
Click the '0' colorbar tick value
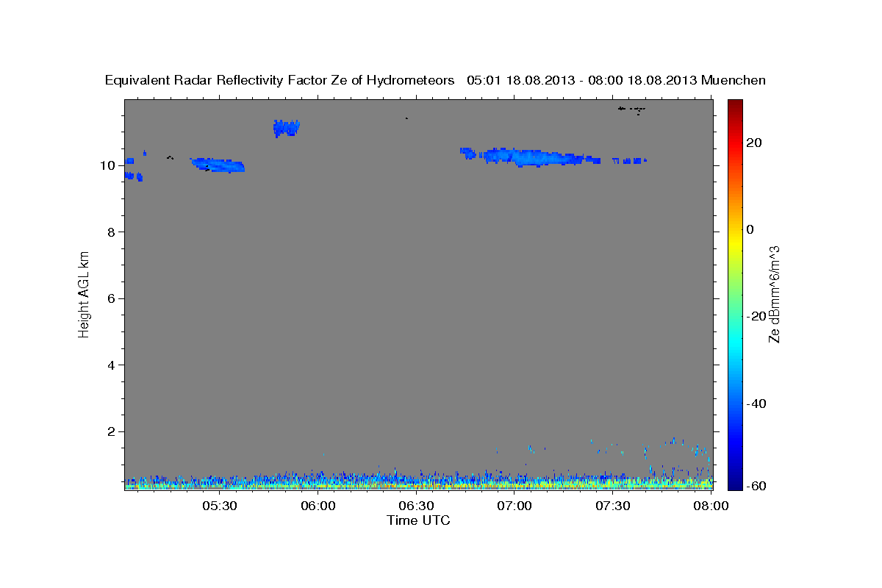[750, 229]
